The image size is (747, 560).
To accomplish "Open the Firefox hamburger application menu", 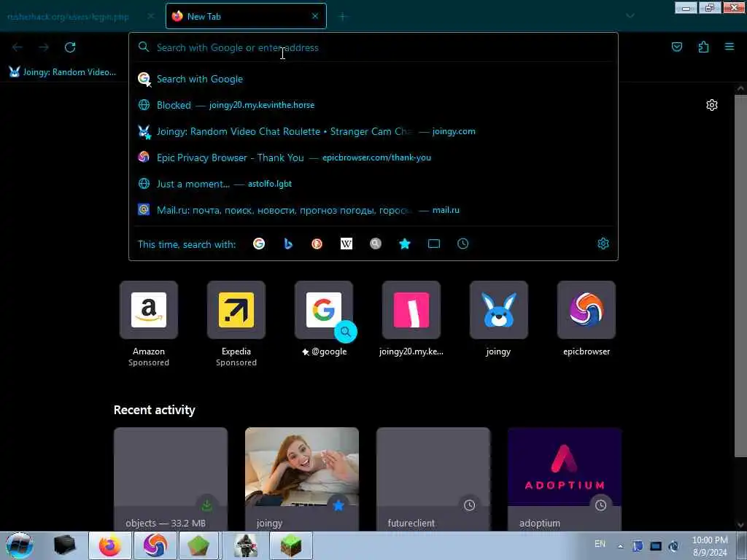I will pos(729,47).
